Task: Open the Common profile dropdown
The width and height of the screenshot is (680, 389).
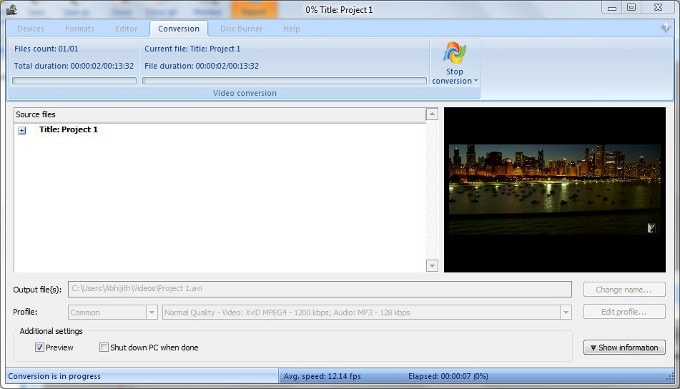Action: click(151, 312)
